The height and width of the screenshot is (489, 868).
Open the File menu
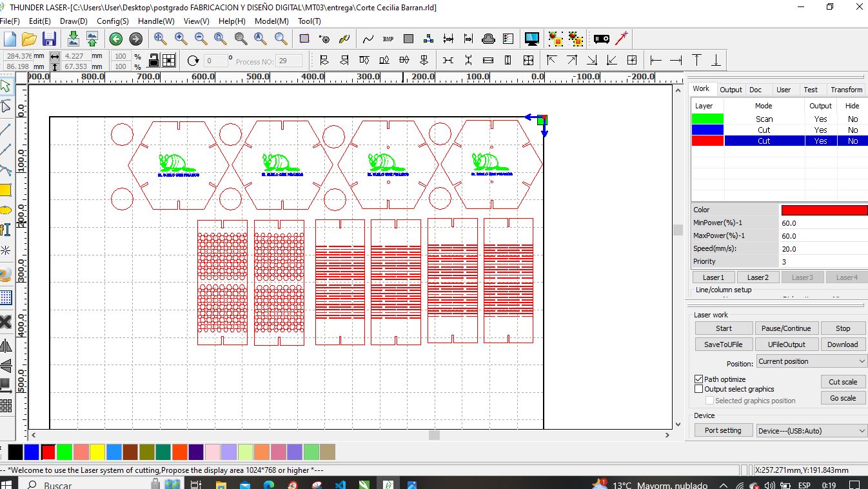(x=10, y=21)
